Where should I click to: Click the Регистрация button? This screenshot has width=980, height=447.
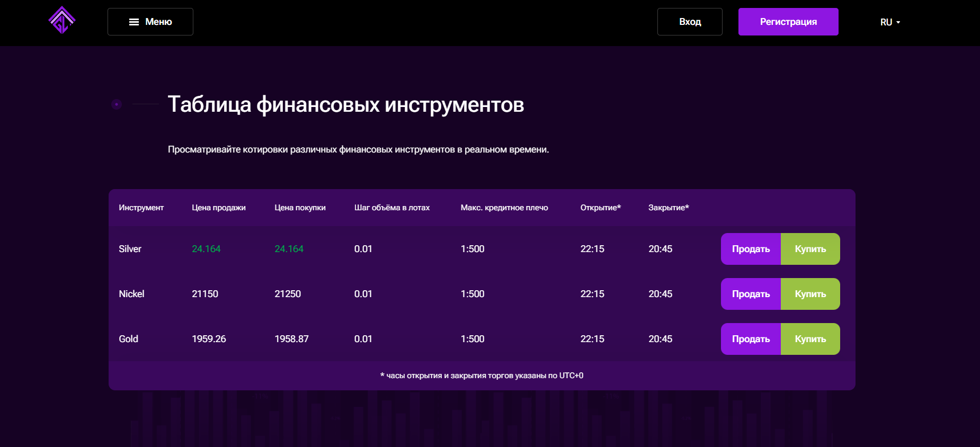788,22
